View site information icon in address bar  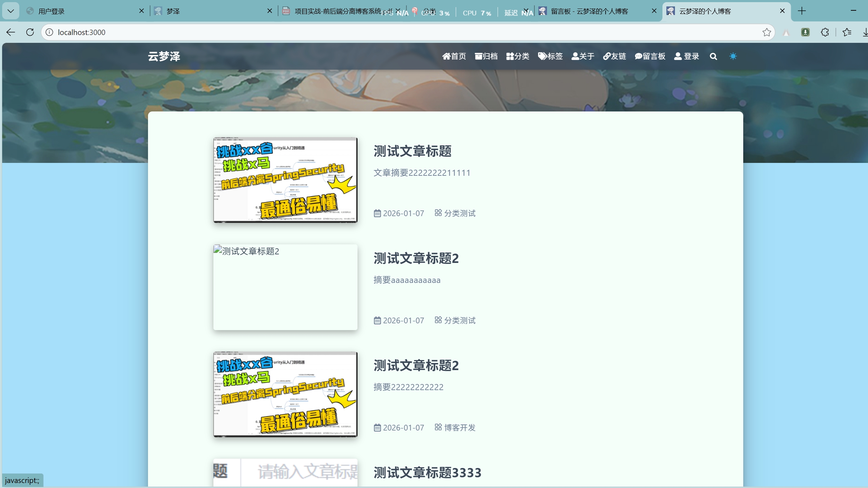[49, 33]
